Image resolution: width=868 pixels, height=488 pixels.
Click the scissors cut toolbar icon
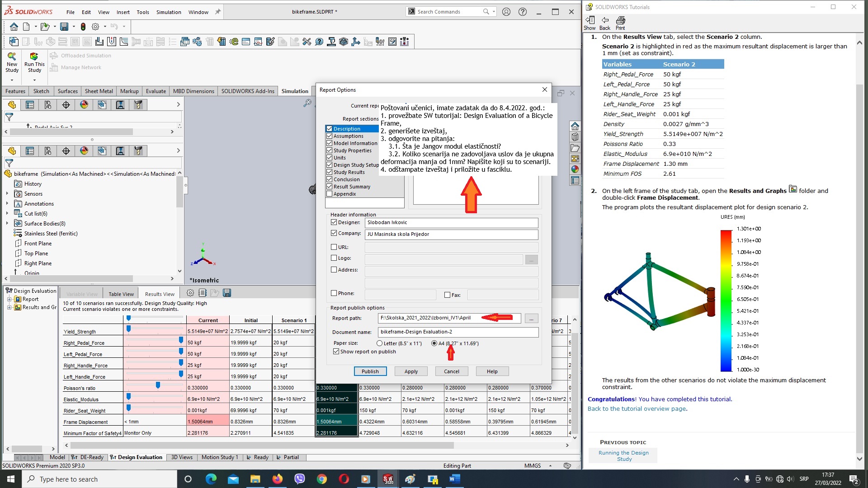[x=307, y=42]
